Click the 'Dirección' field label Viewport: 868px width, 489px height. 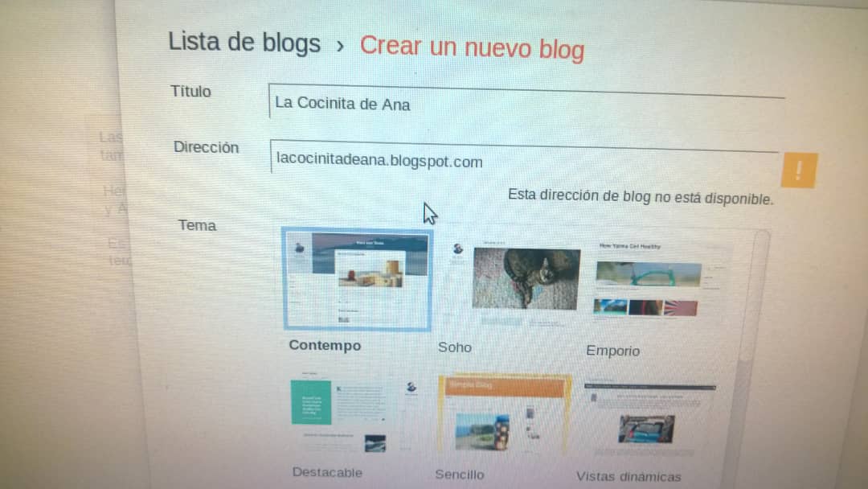[x=206, y=147]
